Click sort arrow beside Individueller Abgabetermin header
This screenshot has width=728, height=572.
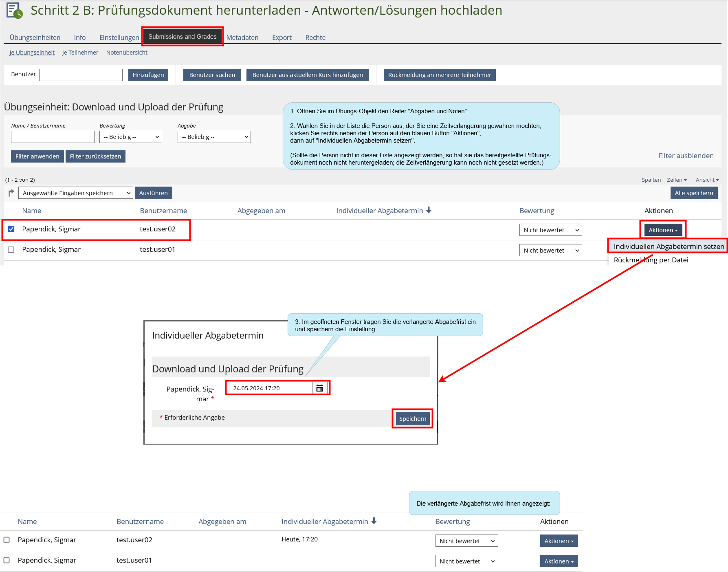coord(429,210)
